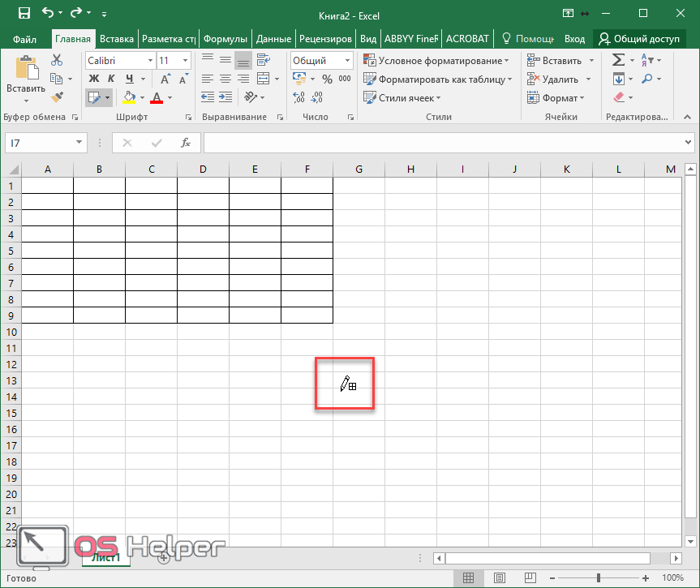Click the Условное форматирование button
The width and height of the screenshot is (700, 588).
(x=436, y=61)
